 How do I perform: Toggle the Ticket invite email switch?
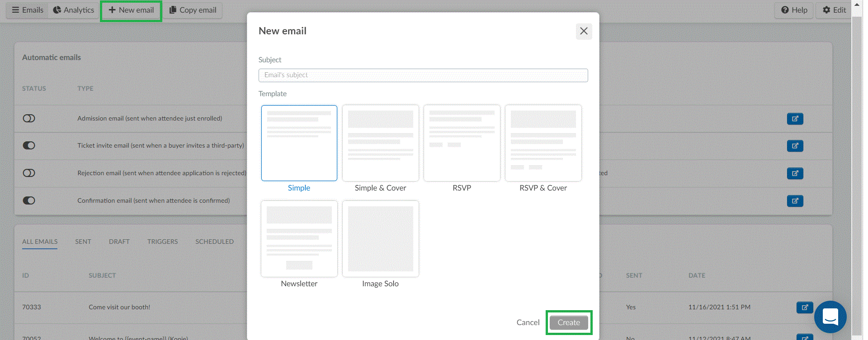[x=29, y=145]
